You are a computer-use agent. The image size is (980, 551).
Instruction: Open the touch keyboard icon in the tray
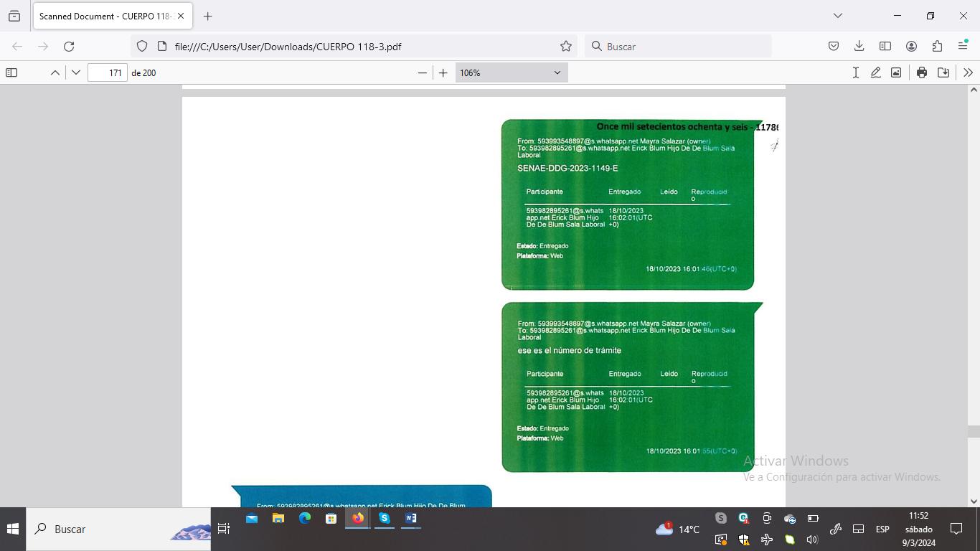click(x=858, y=529)
